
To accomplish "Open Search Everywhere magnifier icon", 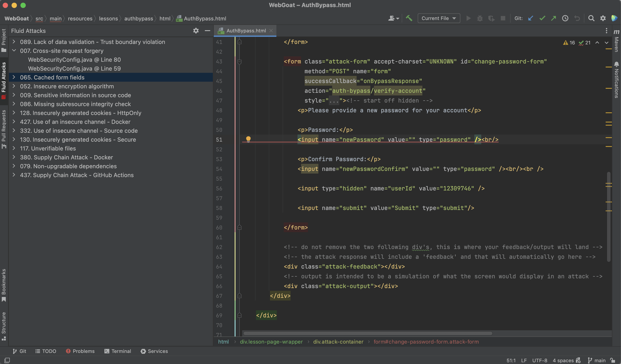I will 591,18.
